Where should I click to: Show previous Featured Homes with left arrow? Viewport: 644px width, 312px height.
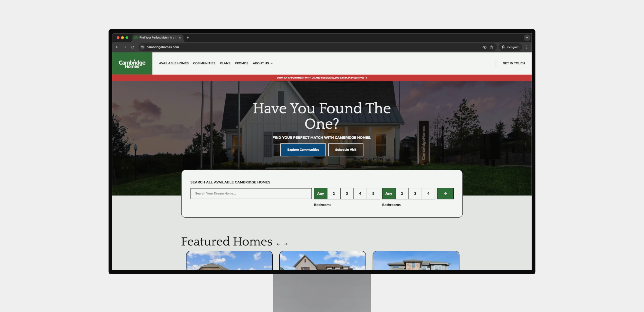(x=278, y=244)
